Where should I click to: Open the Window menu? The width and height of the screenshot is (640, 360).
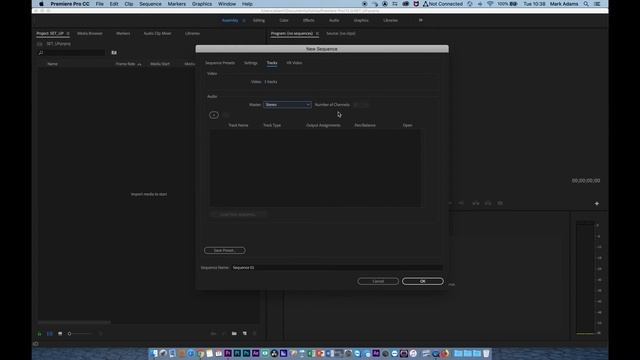[x=227, y=4]
